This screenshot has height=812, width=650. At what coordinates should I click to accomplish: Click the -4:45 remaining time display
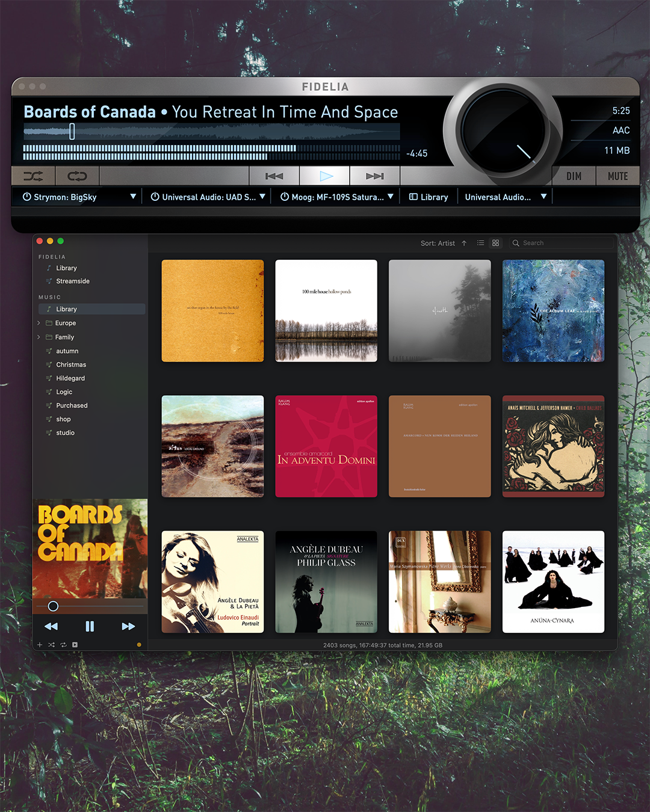[416, 153]
